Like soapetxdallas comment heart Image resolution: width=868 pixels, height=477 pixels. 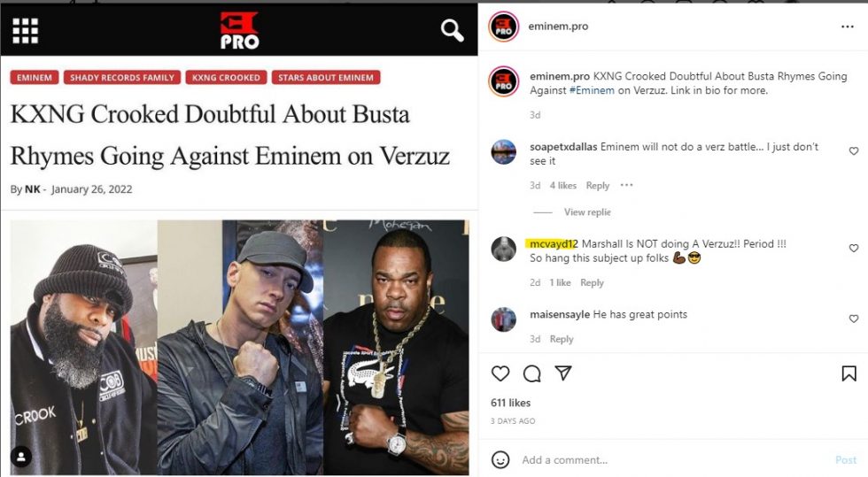coord(854,151)
